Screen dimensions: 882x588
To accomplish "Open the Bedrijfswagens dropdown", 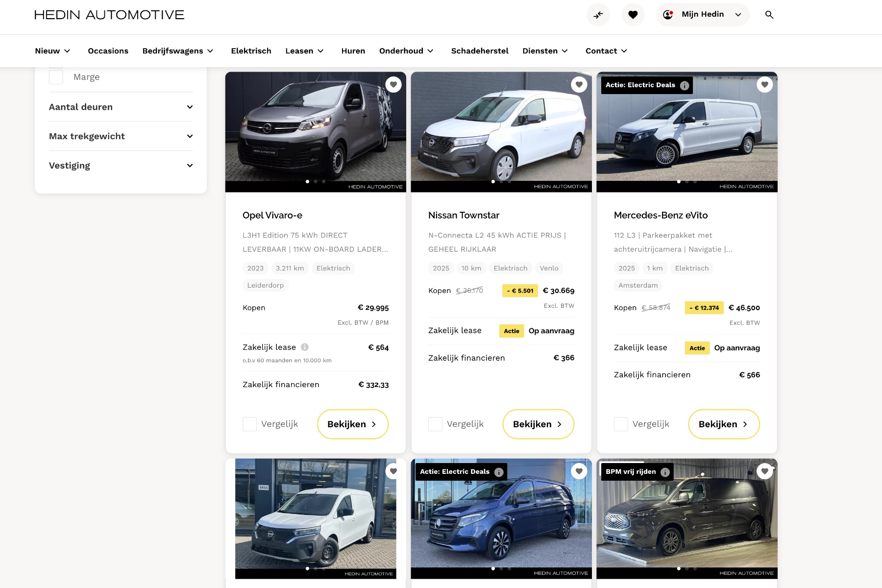I will click(178, 51).
